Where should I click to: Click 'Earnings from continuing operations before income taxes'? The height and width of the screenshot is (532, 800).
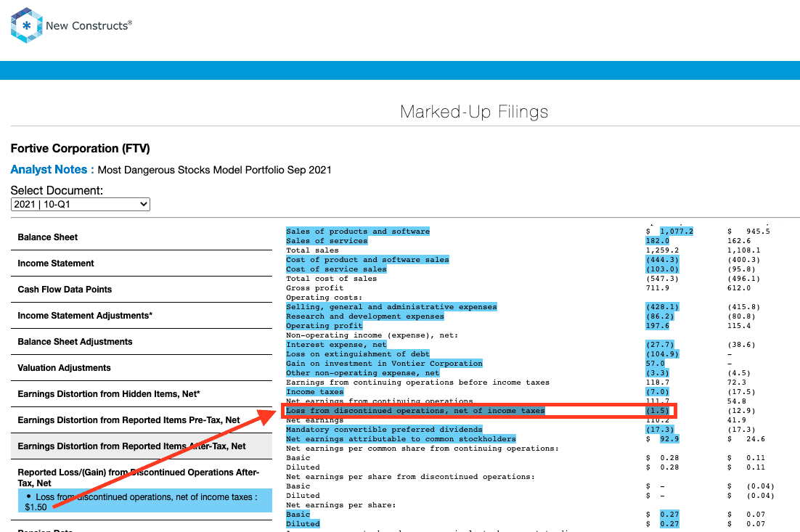coord(418,382)
